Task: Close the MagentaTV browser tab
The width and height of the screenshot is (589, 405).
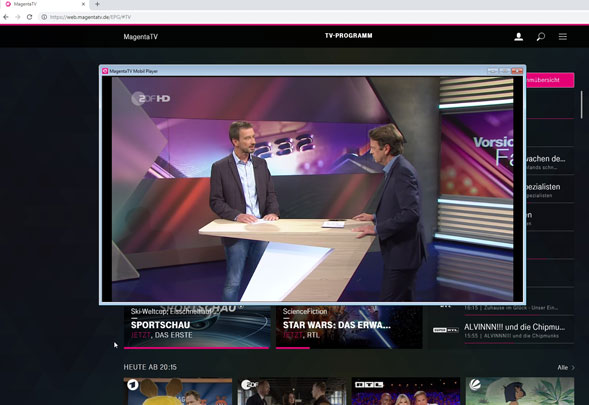Action: pyautogui.click(x=83, y=4)
